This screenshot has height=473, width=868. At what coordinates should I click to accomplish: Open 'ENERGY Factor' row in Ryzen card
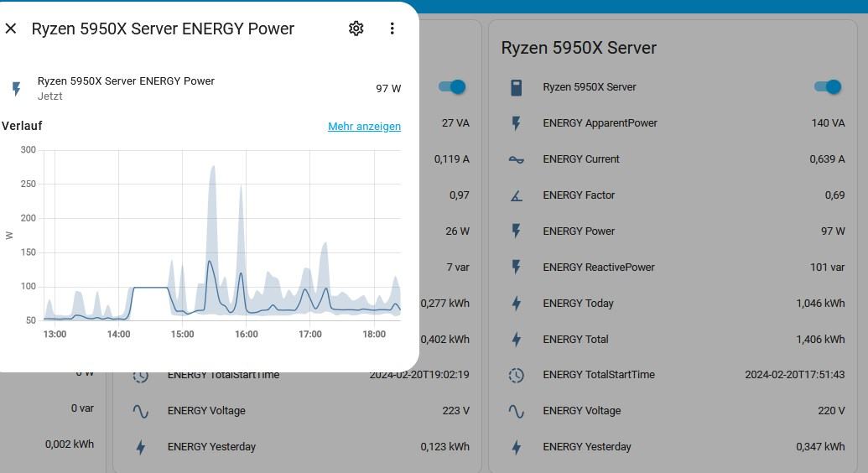(x=579, y=195)
